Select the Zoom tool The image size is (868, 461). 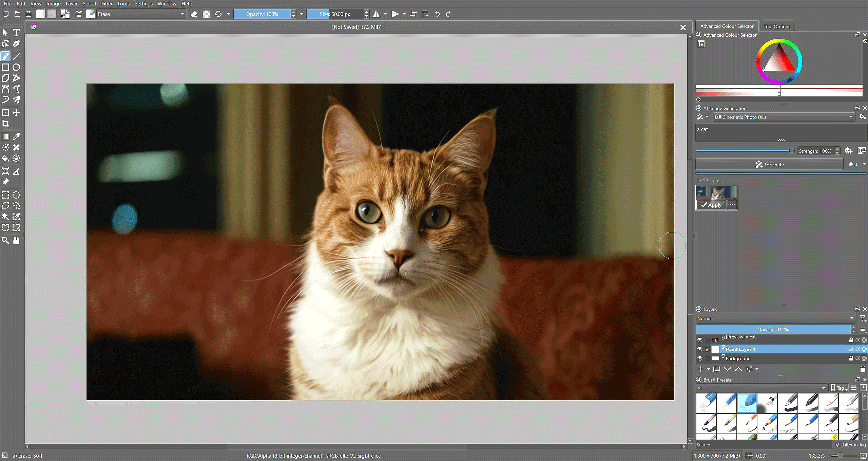5,240
